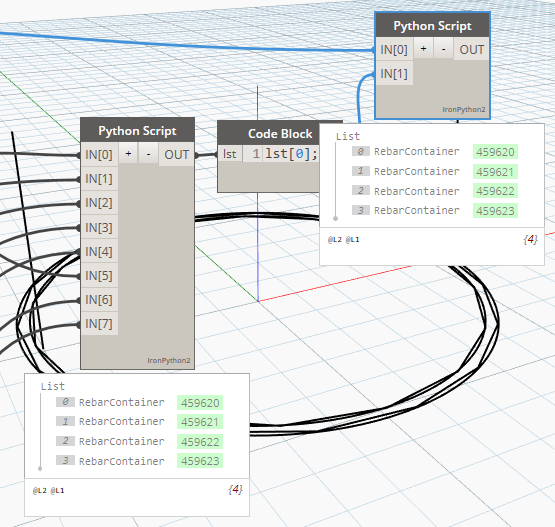Screen dimensions: 555x527
Task: Select OUT port of eight-input Python Script node
Action: [x=176, y=154]
